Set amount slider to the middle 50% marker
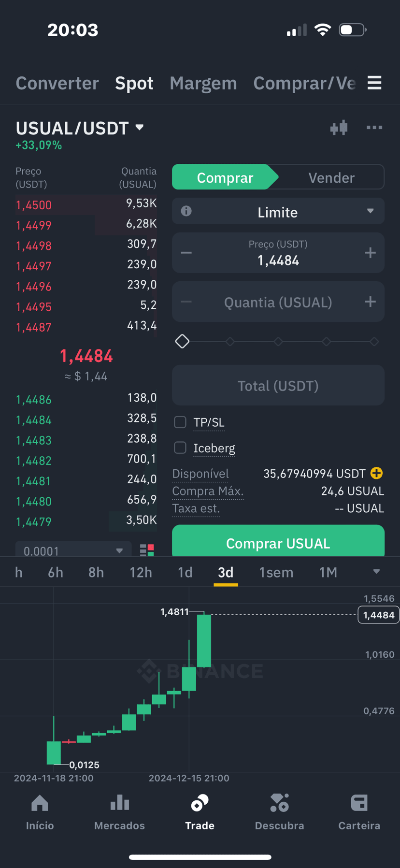Viewport: 400px width, 868px height. coord(278,341)
